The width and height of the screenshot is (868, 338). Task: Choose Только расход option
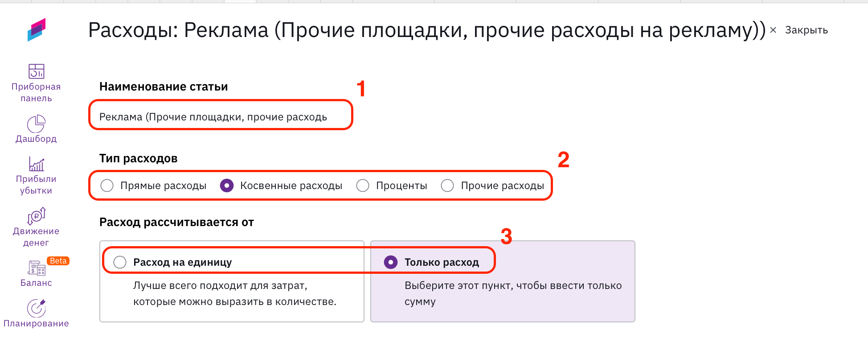[391, 262]
